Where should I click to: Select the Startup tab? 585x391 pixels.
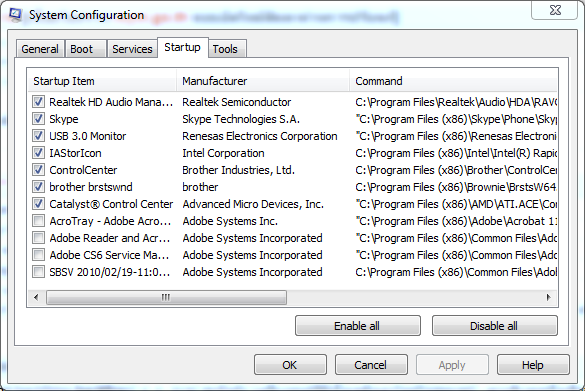coord(182,47)
